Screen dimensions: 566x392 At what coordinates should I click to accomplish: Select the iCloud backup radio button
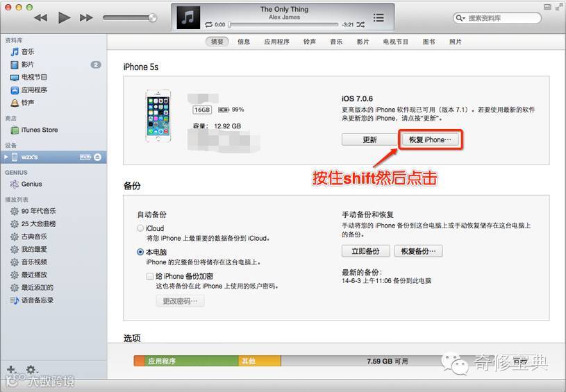(140, 228)
